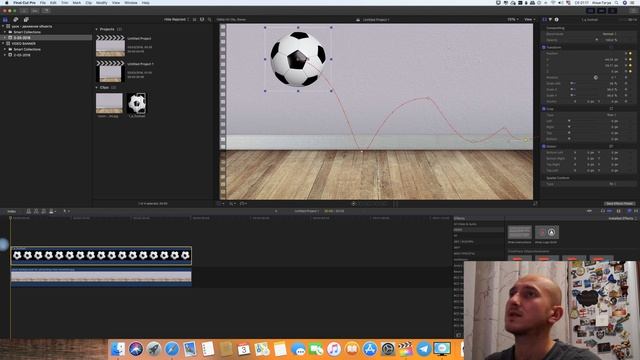Toggle clip skimming in the timeline toolbar
The image size is (640, 360).
click(589, 211)
